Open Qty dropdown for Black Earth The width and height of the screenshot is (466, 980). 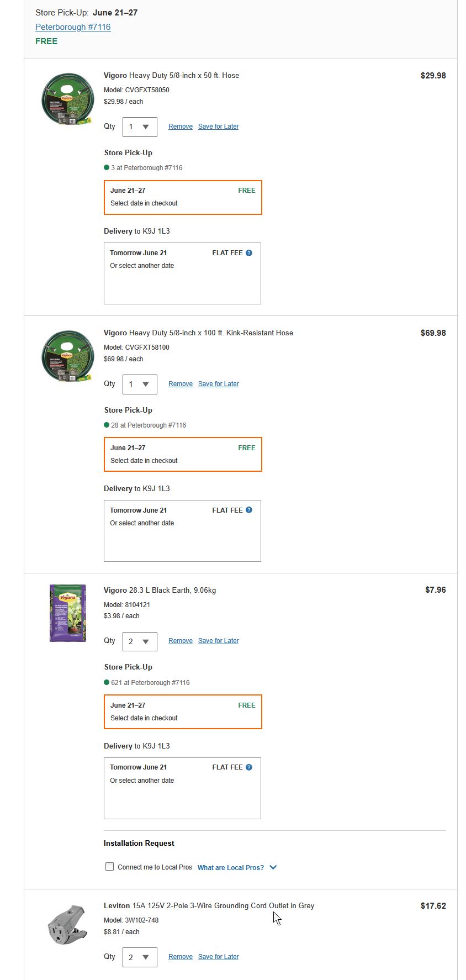140,641
